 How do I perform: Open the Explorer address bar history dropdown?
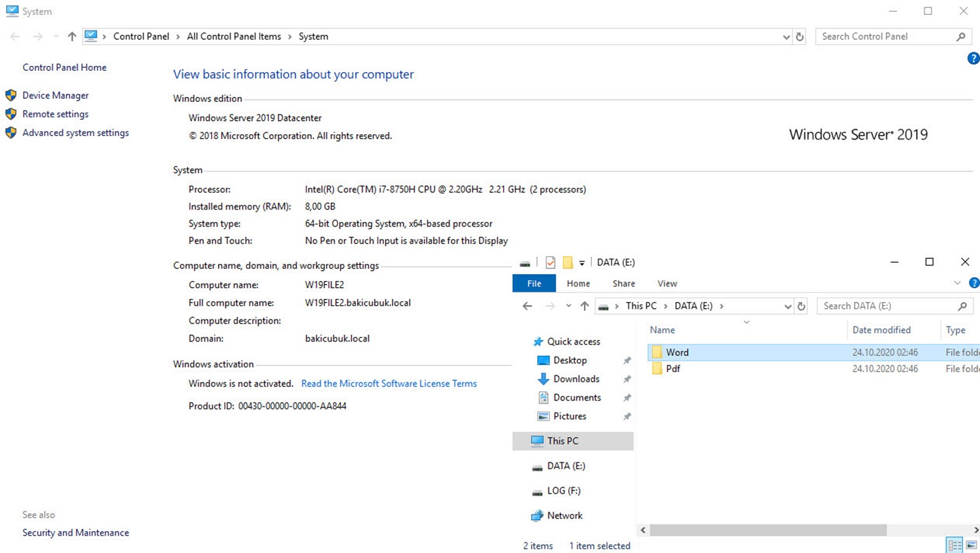(x=787, y=306)
